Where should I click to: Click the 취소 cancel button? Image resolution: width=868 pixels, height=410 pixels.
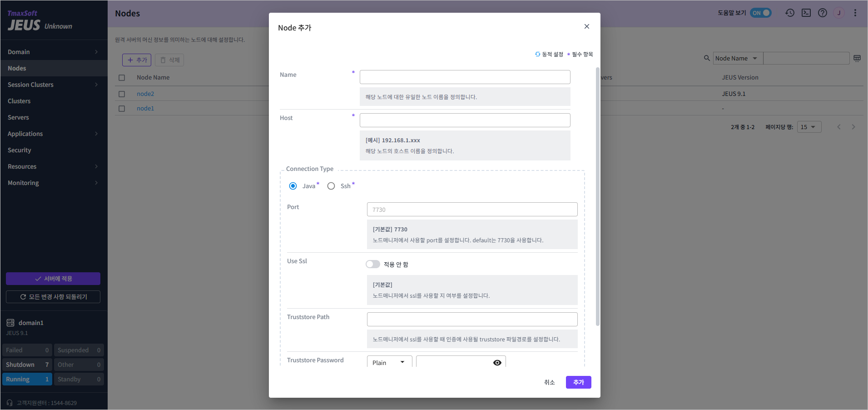click(550, 382)
